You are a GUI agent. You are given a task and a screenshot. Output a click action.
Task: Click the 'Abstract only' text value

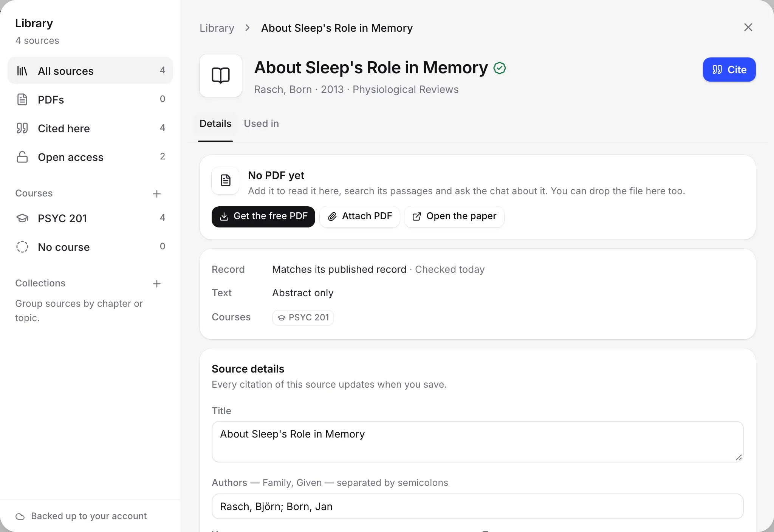point(303,293)
